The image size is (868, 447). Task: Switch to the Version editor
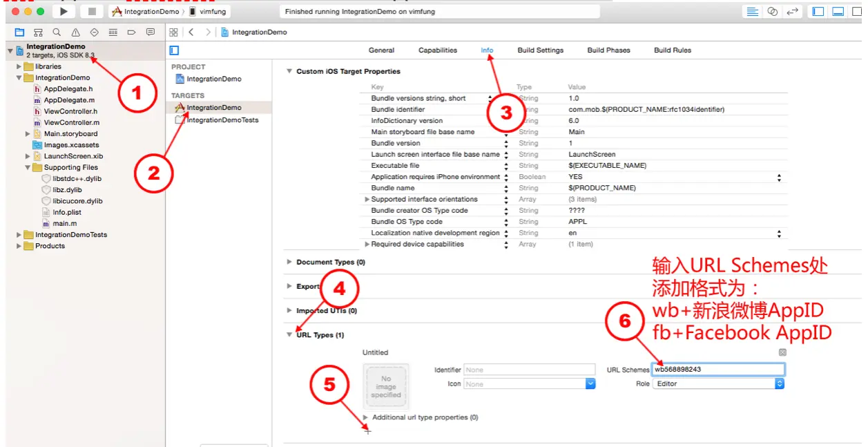tap(793, 12)
